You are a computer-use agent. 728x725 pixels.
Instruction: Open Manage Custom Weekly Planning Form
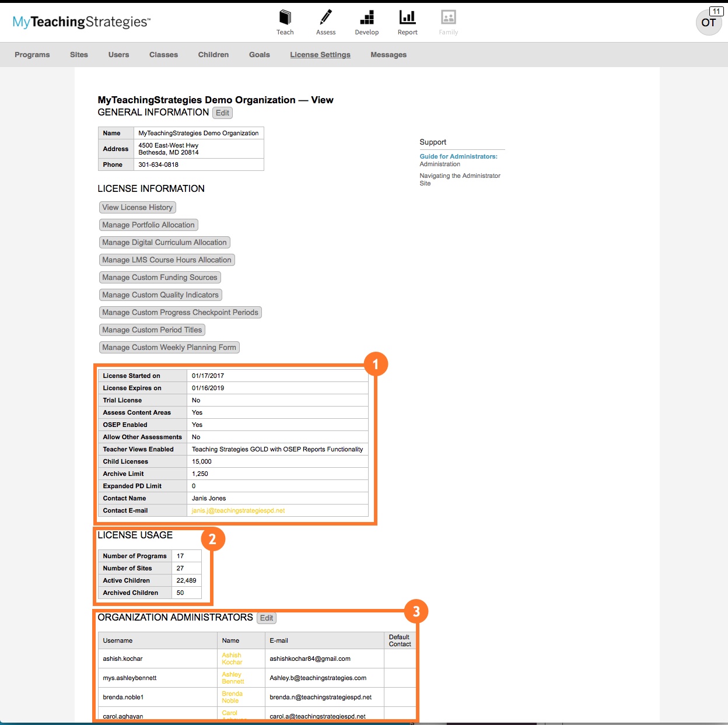169,348
